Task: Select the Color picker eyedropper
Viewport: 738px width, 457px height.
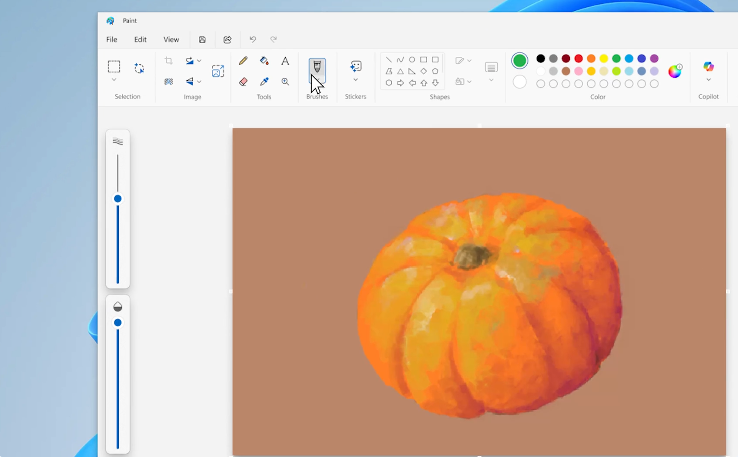Action: tap(264, 82)
